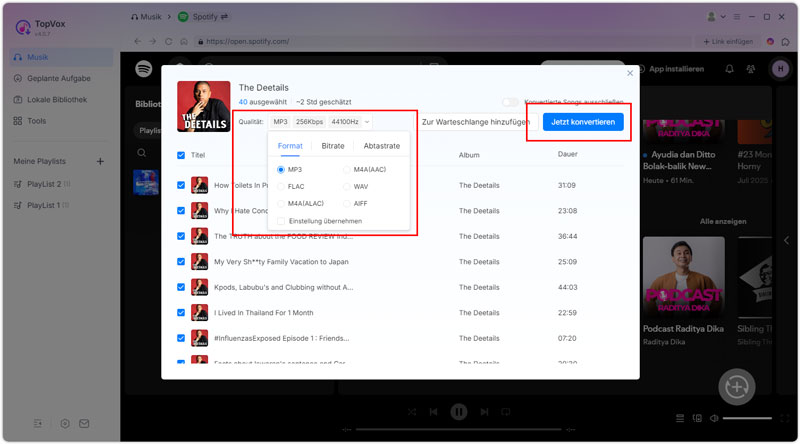Image resolution: width=800 pixels, height=444 pixels.
Task: Collapse sidebar using bottom-left list icon
Action: click(x=38, y=424)
